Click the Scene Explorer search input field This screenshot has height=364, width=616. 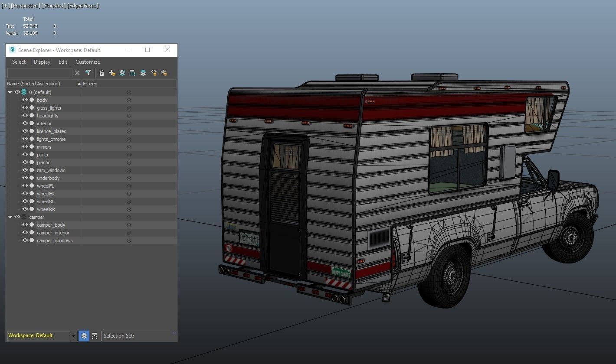[x=39, y=73]
